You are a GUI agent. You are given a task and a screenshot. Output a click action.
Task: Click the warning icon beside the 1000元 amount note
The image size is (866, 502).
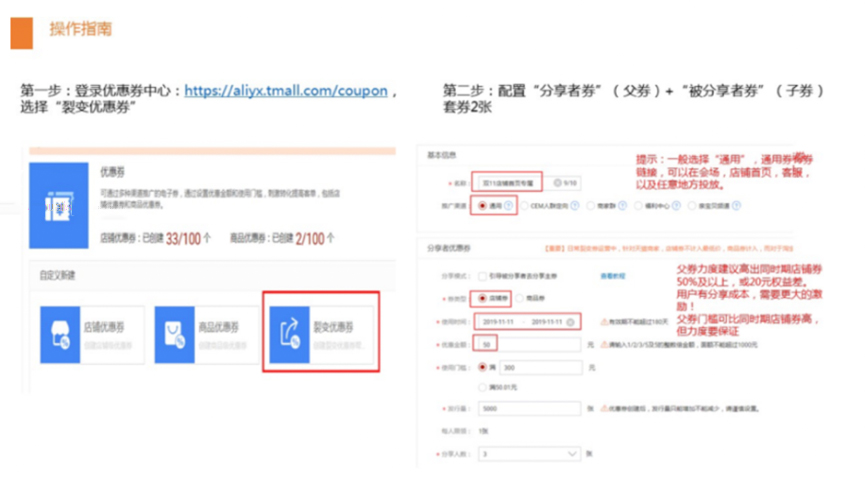pos(604,345)
